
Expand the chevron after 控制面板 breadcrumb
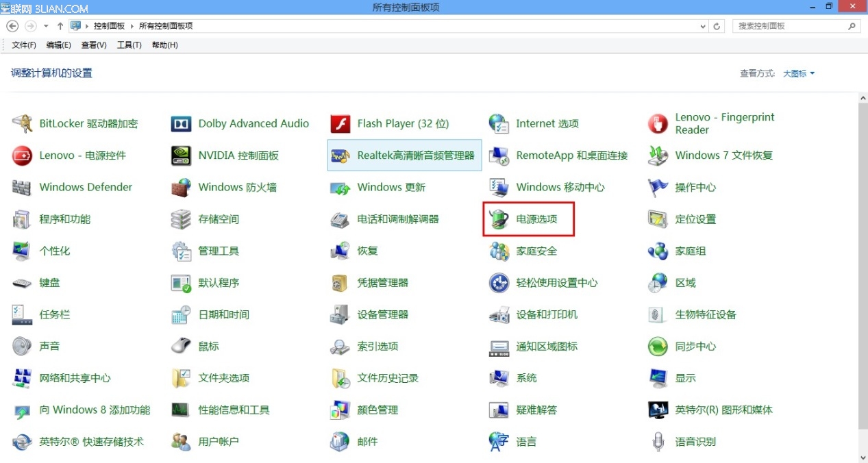tap(132, 26)
